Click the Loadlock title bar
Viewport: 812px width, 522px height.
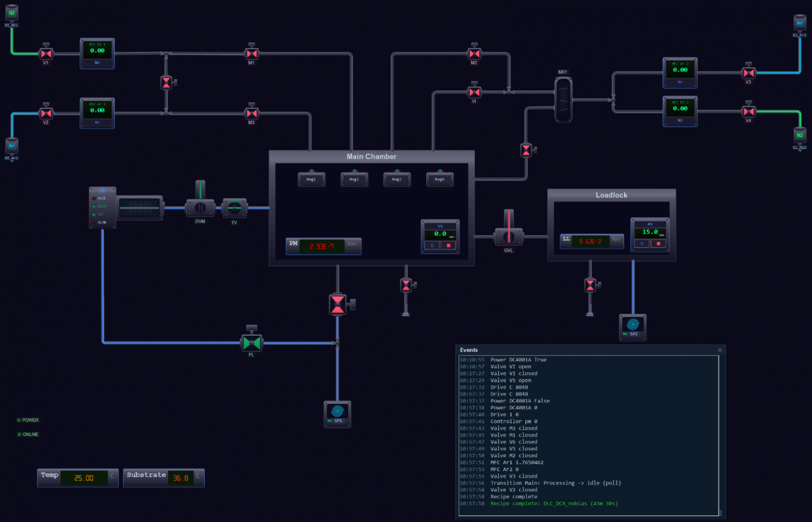612,195
